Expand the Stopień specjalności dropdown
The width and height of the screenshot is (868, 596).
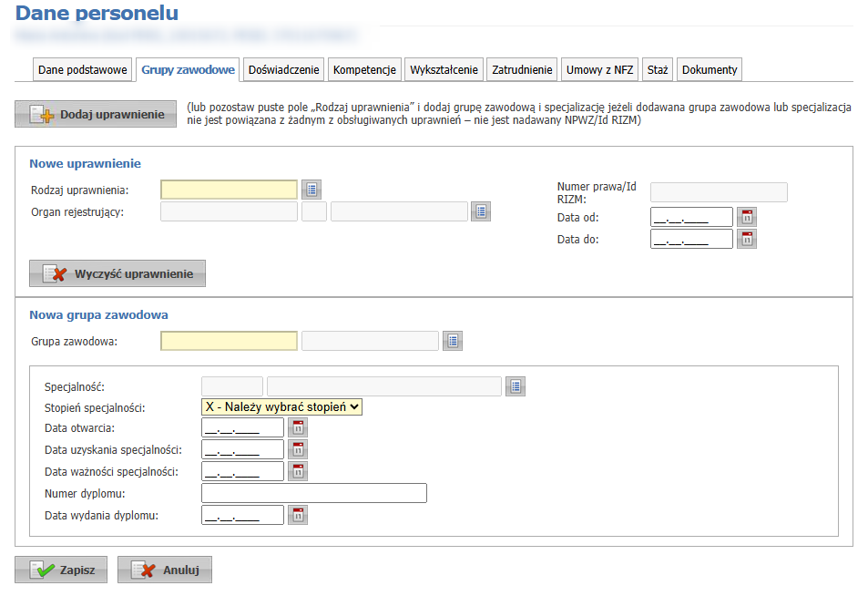coord(281,407)
